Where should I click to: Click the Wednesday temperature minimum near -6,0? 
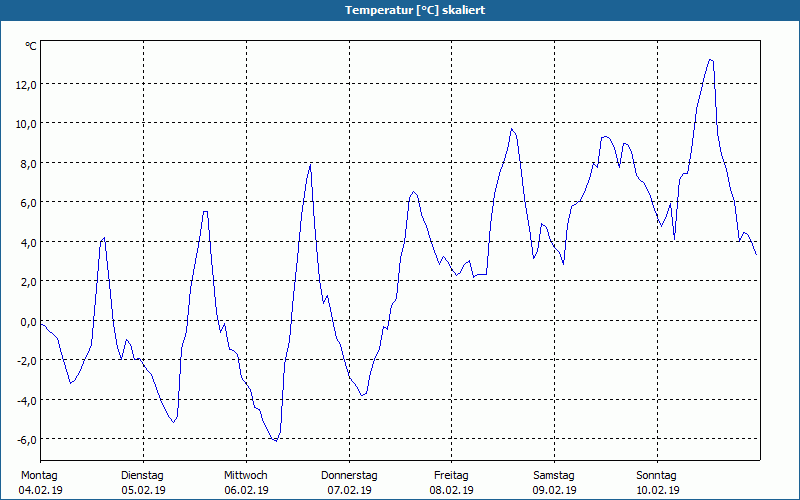[276, 440]
